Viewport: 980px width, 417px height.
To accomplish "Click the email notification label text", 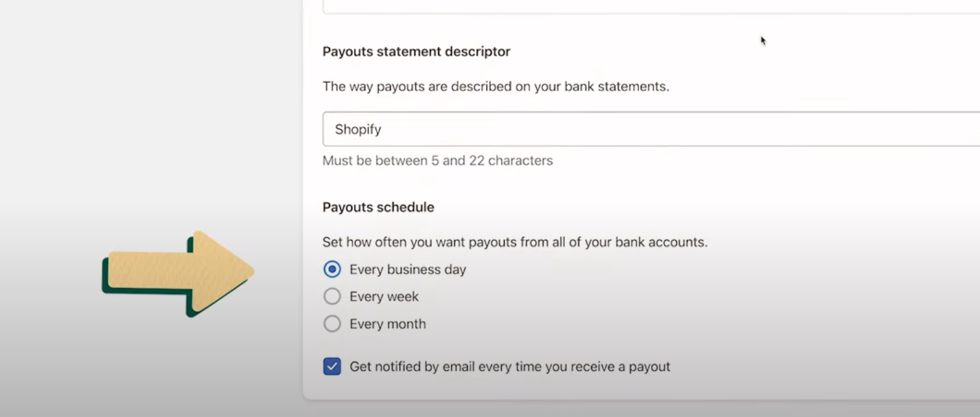I will (x=509, y=366).
